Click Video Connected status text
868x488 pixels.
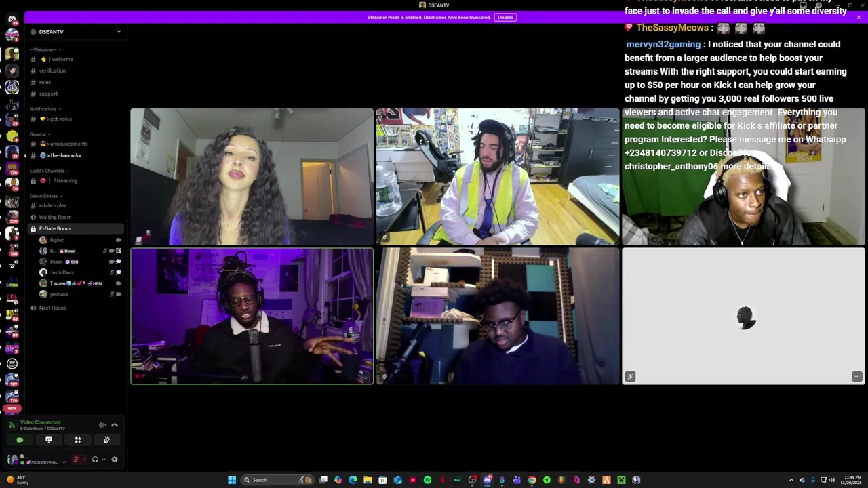(40, 422)
